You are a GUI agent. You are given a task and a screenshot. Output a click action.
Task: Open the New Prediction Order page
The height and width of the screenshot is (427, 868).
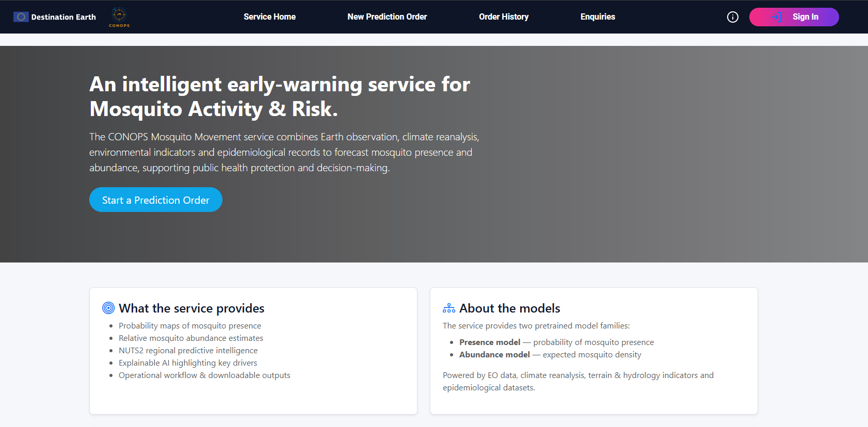387,17
